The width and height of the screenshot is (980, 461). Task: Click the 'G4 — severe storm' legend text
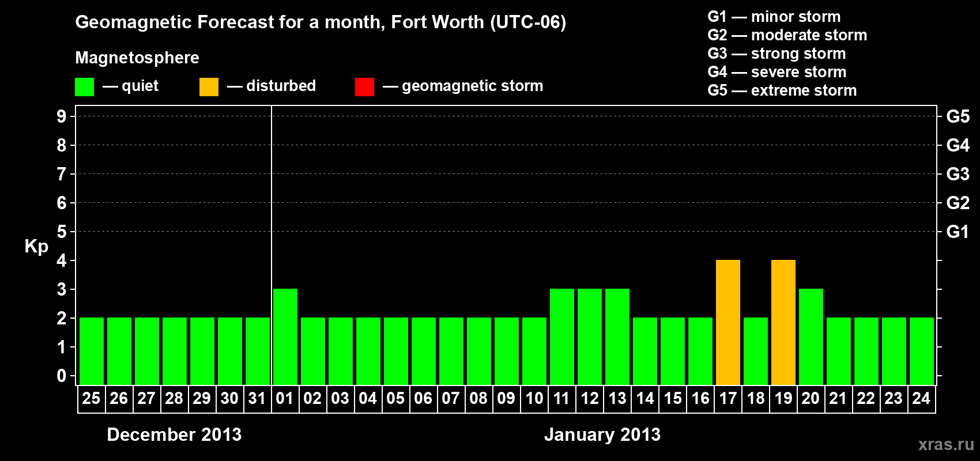tap(777, 72)
